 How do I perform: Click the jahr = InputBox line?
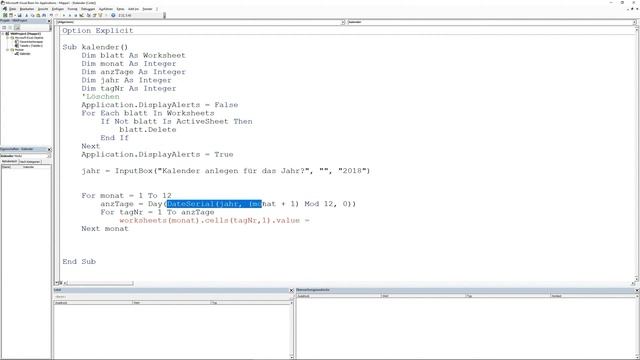coord(226,171)
